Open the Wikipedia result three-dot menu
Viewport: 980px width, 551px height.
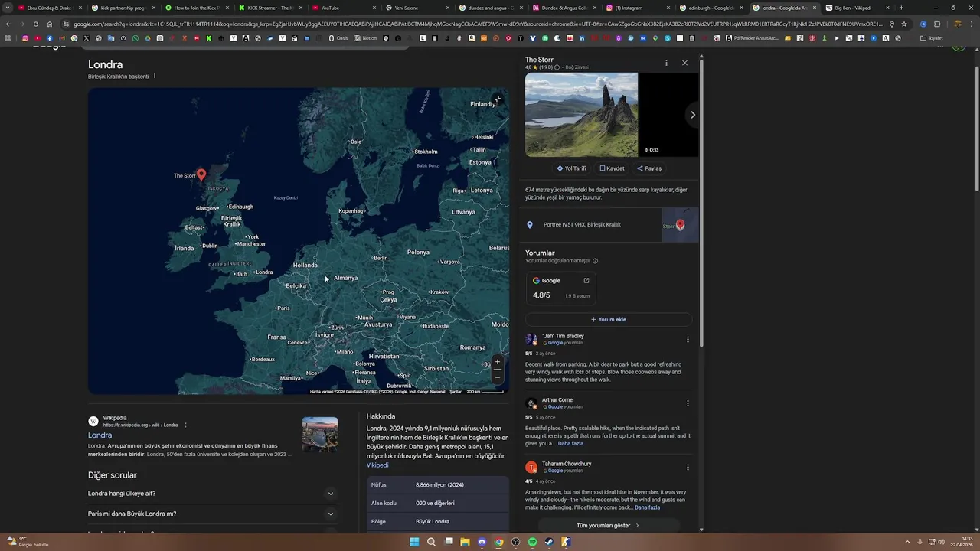(185, 425)
